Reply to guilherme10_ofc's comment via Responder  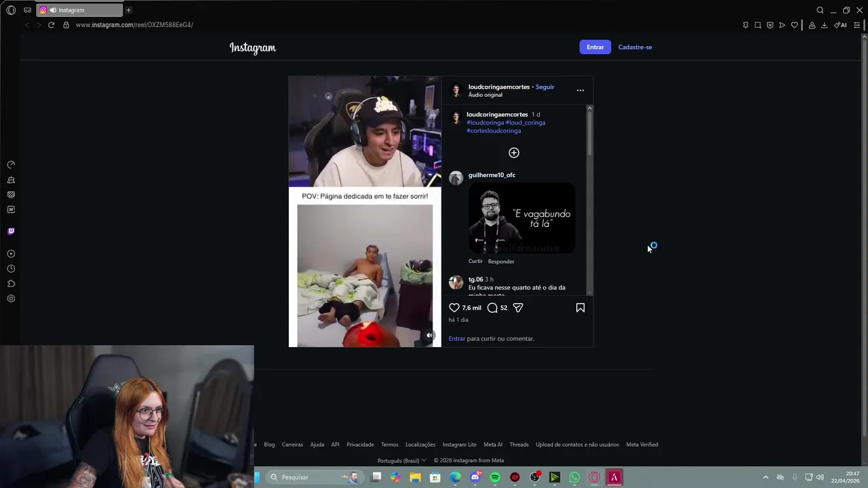click(501, 262)
